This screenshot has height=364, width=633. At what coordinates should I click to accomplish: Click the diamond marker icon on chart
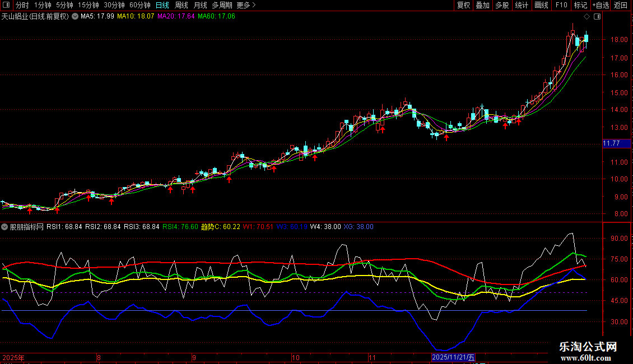pos(587,17)
